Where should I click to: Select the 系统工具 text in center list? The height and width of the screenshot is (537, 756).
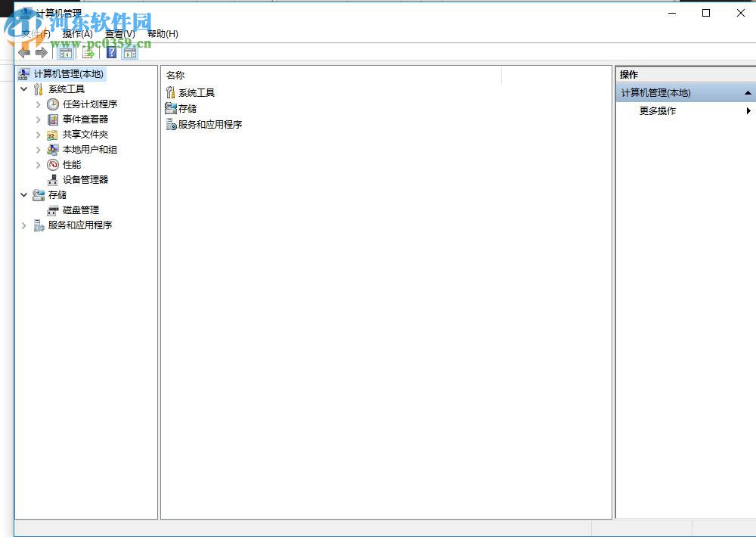coord(197,92)
